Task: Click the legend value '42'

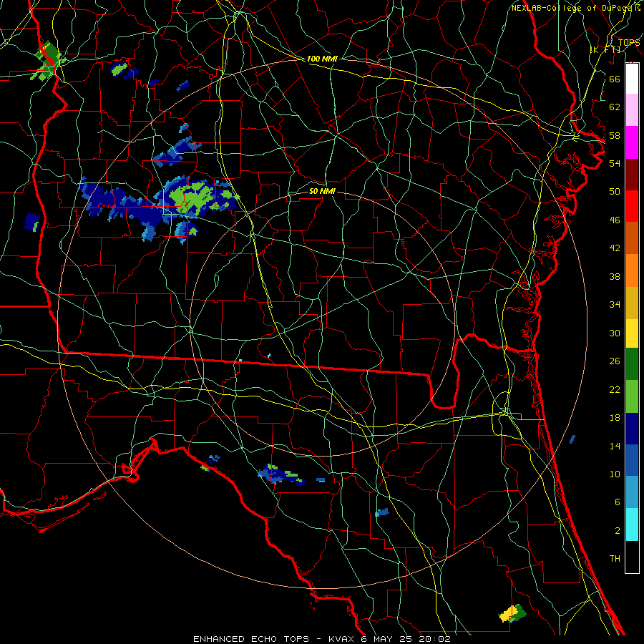Action: 615,248
